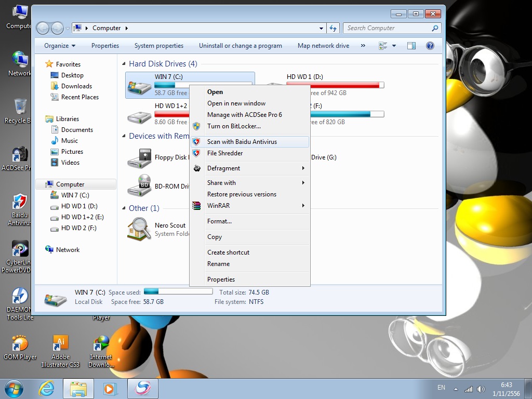The width and height of the screenshot is (532, 399).
Task: Choose Create shortcut in context menu
Action: click(x=250, y=252)
